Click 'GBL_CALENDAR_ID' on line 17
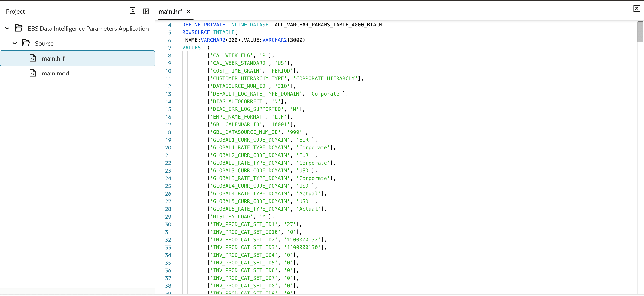This screenshot has width=644, height=296. (x=236, y=125)
